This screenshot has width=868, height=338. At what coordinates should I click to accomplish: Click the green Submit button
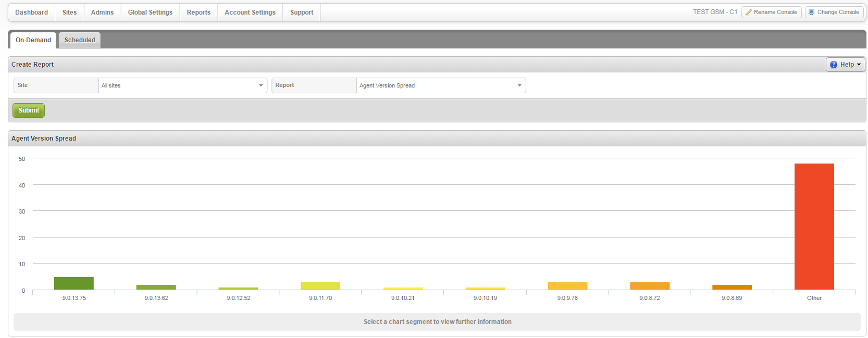pos(29,110)
